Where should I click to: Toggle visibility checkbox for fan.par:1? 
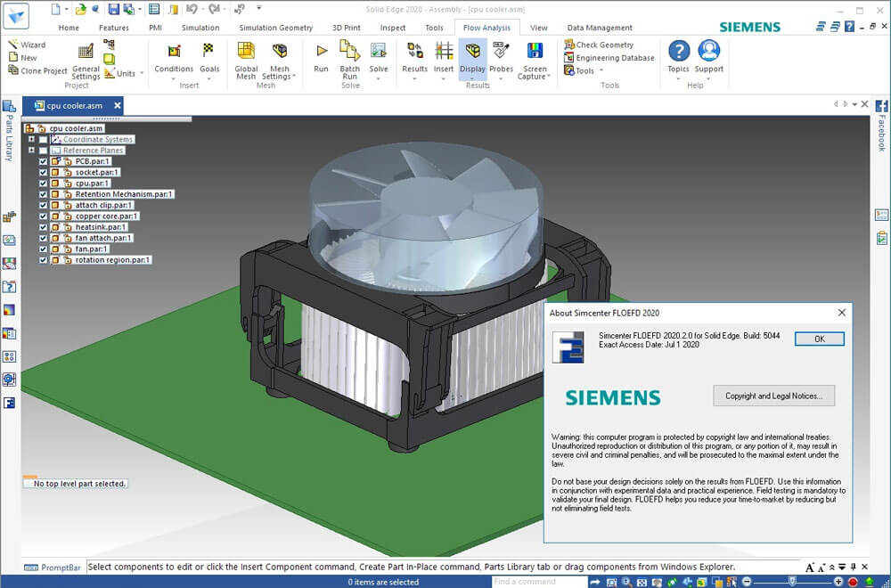click(43, 249)
